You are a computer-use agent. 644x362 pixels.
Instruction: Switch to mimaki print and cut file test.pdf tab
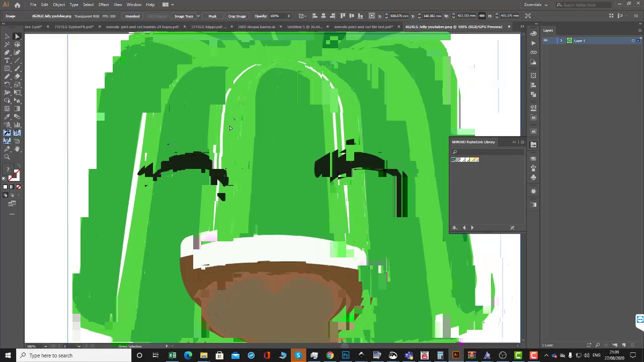coord(363,27)
